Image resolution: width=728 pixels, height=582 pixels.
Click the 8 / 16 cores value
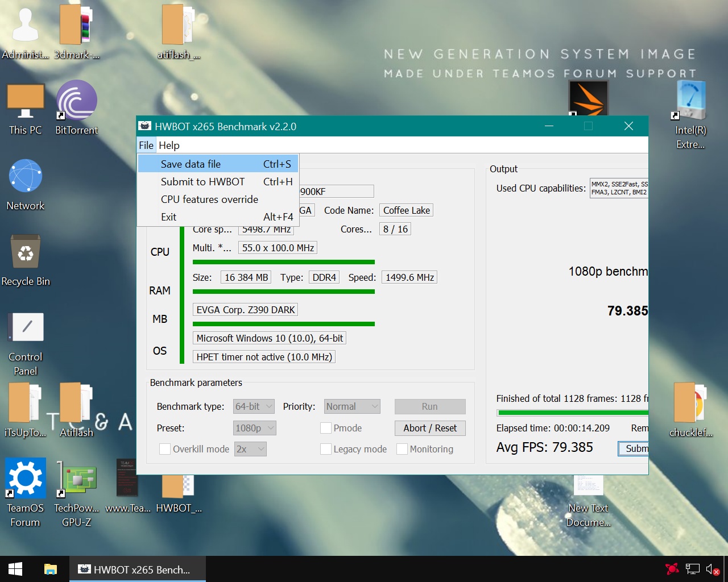(395, 229)
